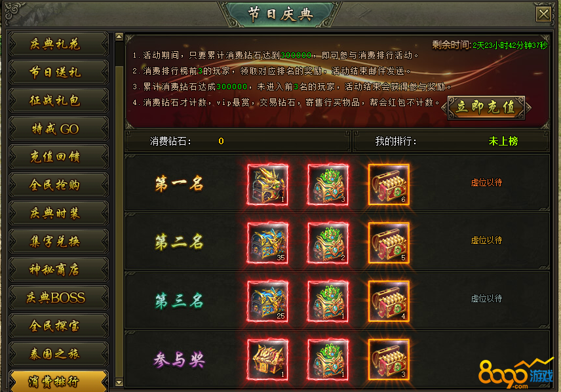Select the 庆典BOSS tab
The width and height of the screenshot is (561, 392).
58,298
